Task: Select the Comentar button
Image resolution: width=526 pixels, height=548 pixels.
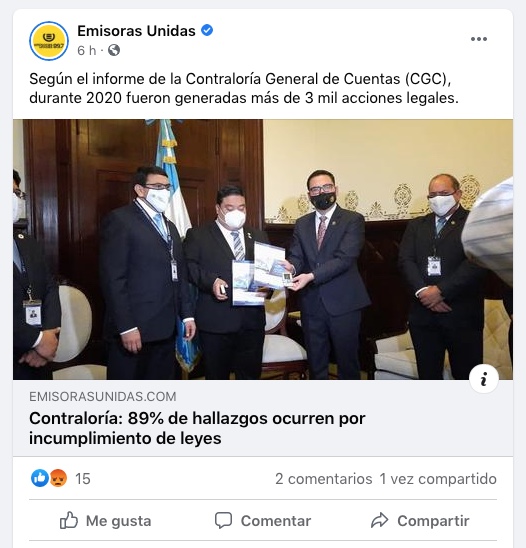Action: (263, 520)
